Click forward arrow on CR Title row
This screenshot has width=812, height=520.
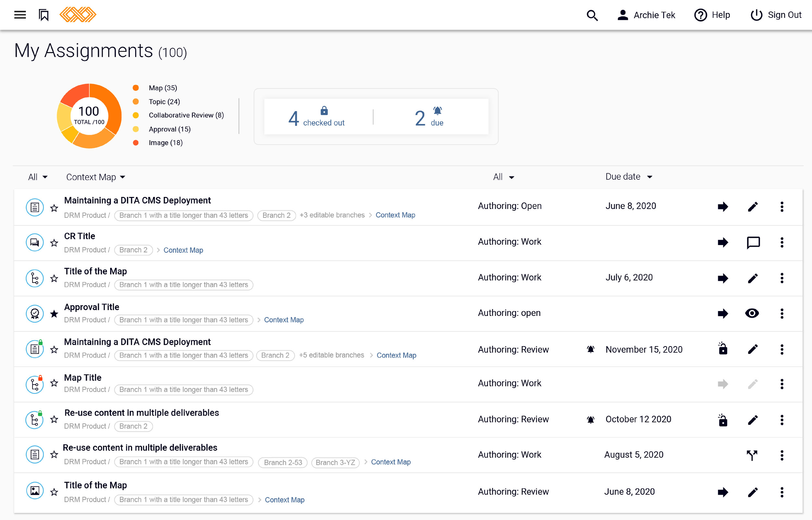click(723, 242)
